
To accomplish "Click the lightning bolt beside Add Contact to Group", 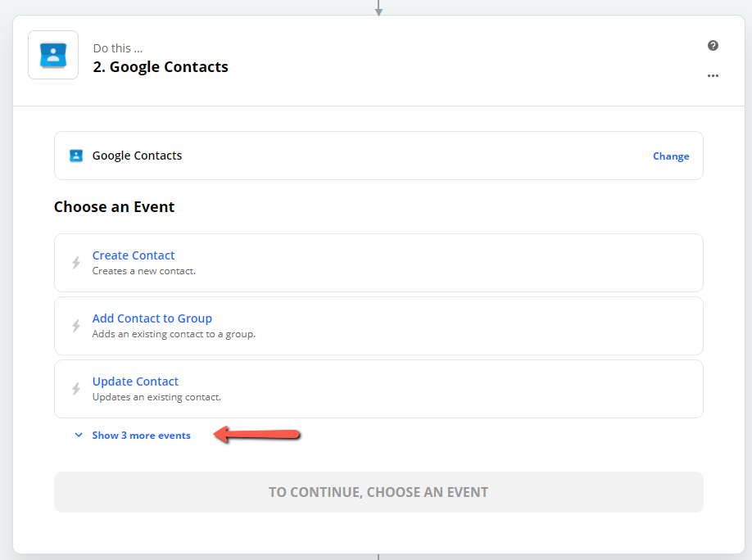I will (76, 326).
